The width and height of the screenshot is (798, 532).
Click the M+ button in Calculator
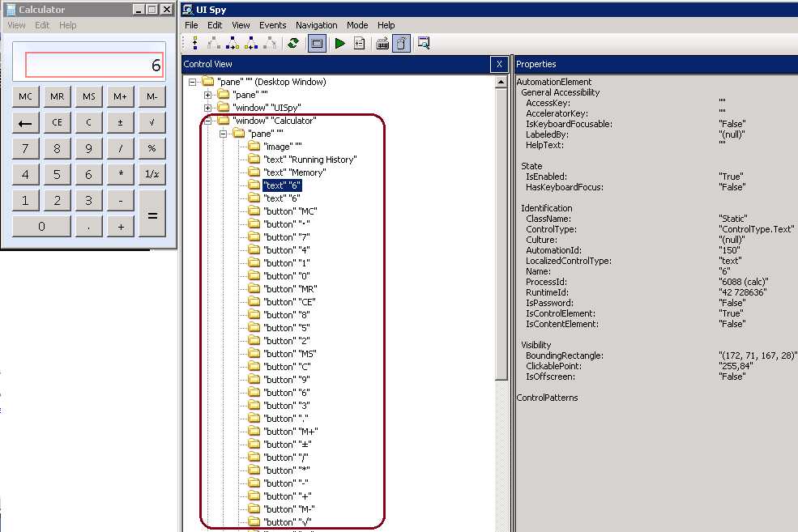coord(120,96)
